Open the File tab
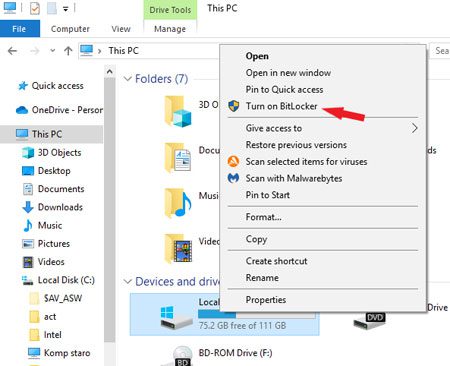450x366 pixels. click(x=19, y=29)
